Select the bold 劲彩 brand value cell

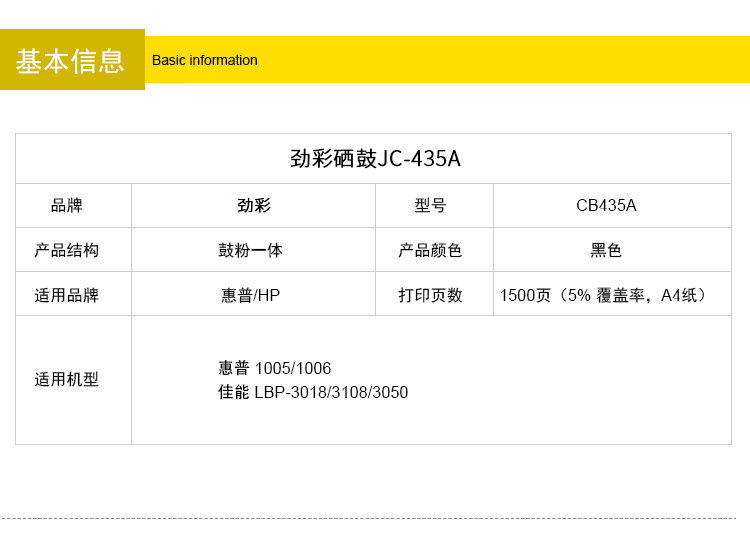point(253,206)
